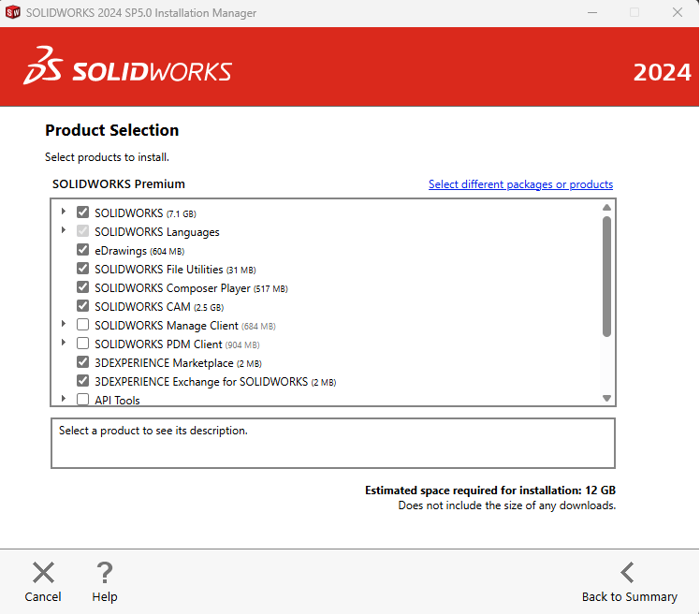Select API Tools row text
The height and width of the screenshot is (615, 700).
pos(117,401)
